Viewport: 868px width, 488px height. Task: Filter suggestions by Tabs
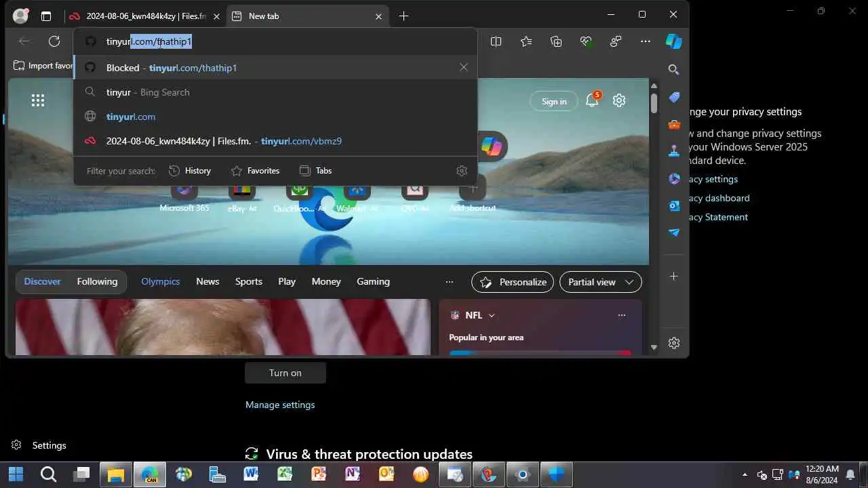point(316,171)
